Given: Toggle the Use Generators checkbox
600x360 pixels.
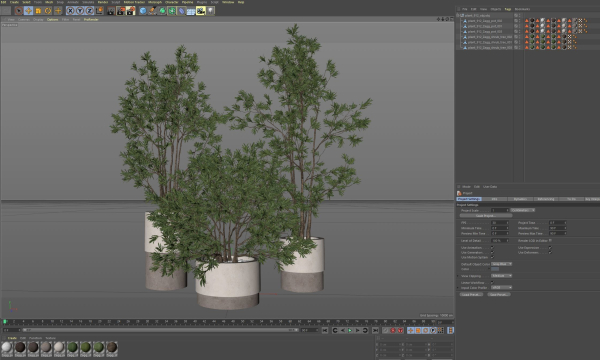Looking at the screenshot, I should 492,252.
